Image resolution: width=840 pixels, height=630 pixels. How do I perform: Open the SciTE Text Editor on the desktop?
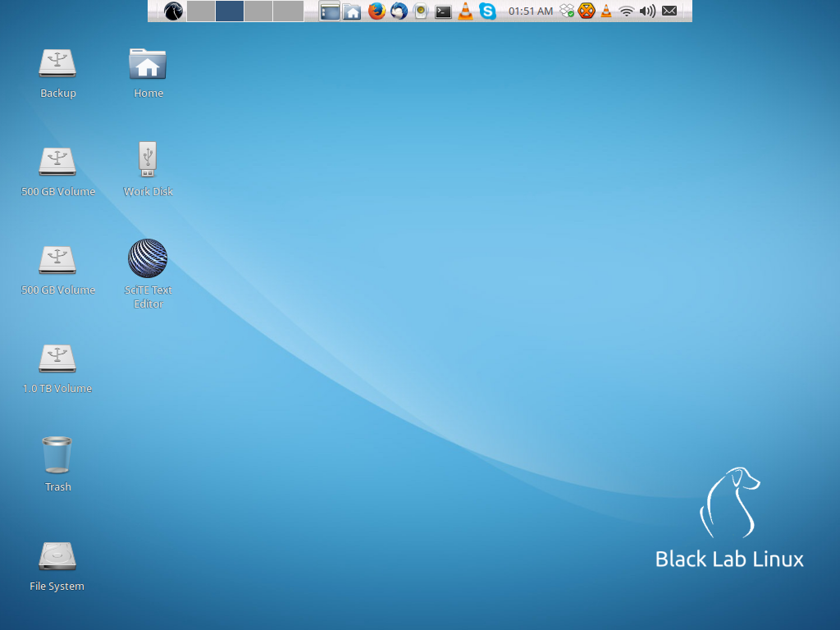148,257
